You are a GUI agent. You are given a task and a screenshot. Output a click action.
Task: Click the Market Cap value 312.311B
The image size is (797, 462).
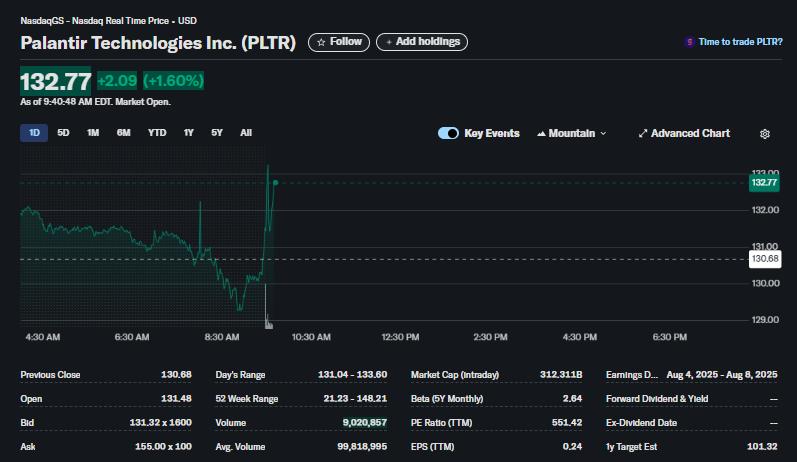pos(561,375)
